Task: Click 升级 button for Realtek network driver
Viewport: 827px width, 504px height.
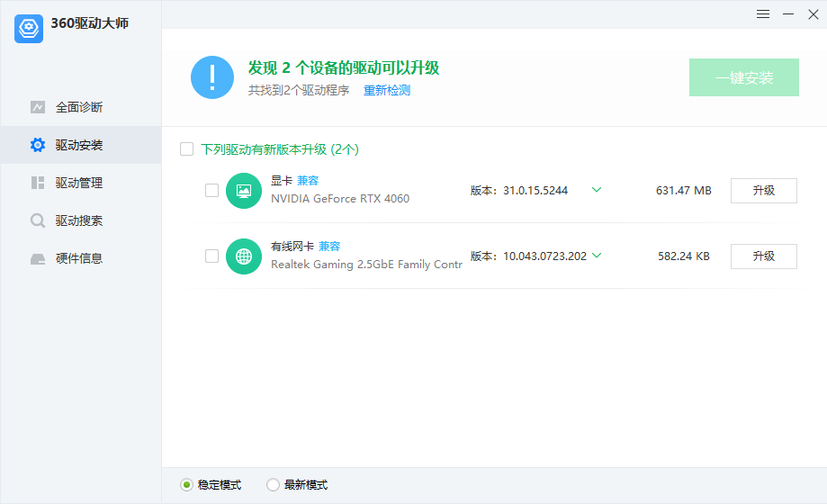Action: tap(763, 256)
